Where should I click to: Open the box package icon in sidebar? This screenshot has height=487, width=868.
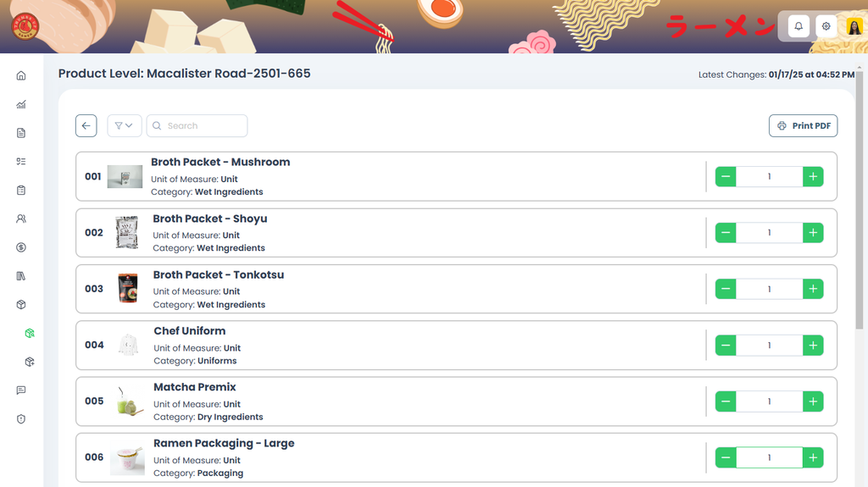21,304
